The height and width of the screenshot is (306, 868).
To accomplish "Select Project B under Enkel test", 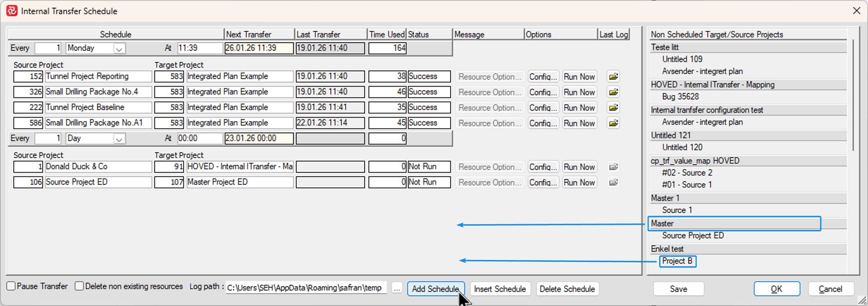I will point(677,261).
